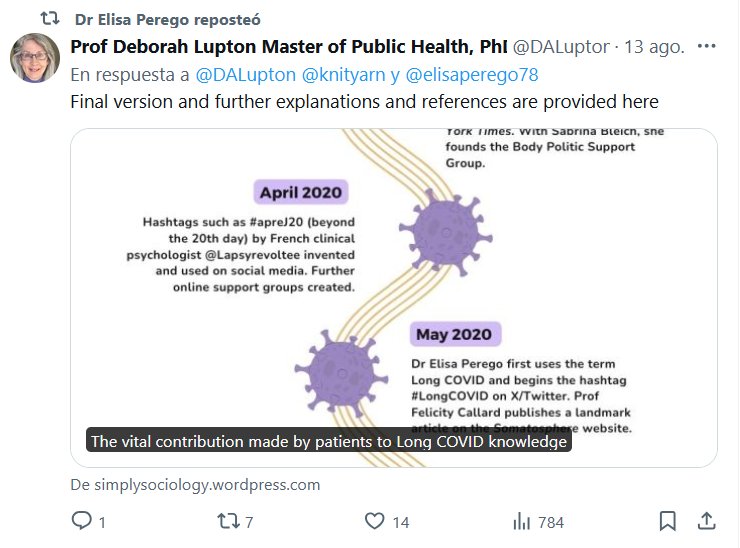
Task: Click the reply speech bubble icon
Action: (x=82, y=521)
